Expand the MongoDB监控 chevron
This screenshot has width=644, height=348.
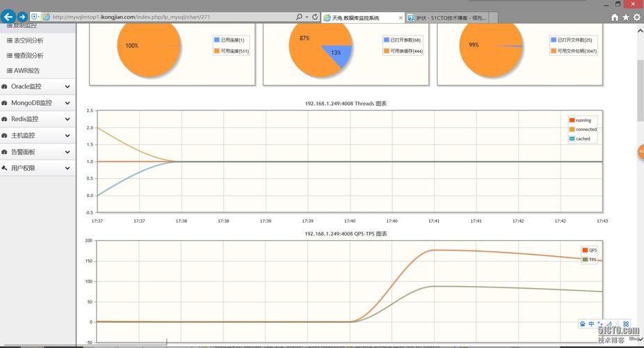67,103
